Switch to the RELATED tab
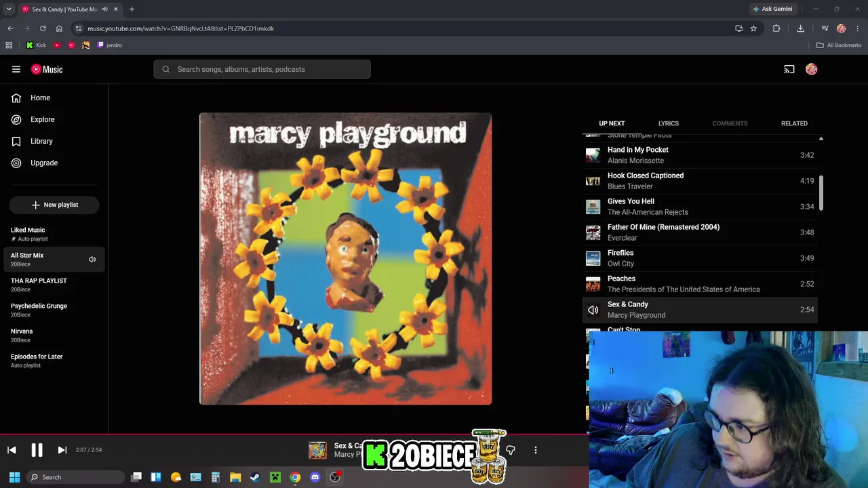868x488 pixels. tap(794, 123)
